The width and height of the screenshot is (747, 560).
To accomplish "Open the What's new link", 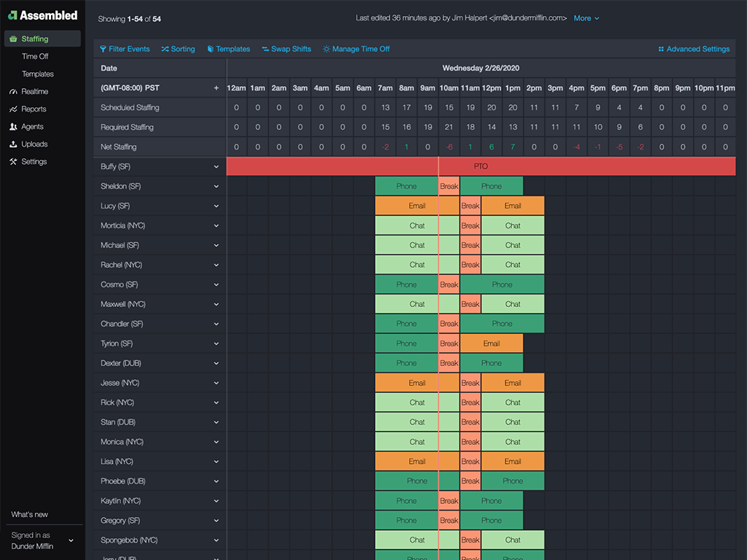I will coord(30,514).
